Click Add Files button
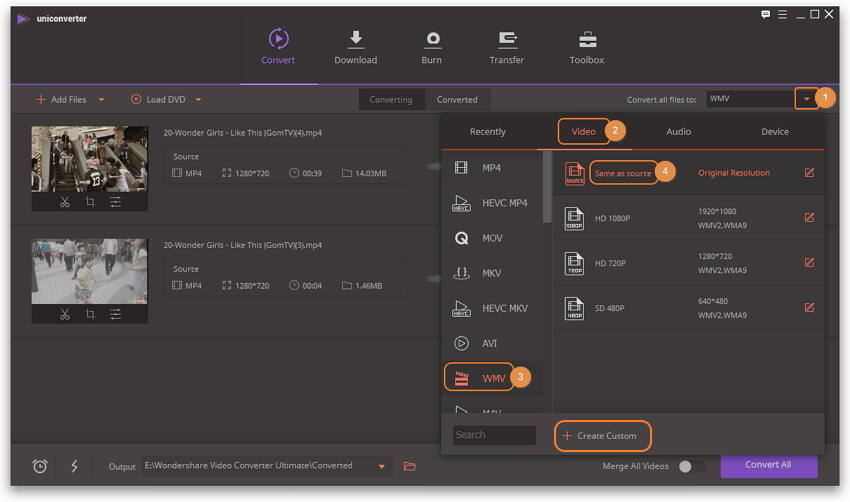Image resolution: width=850 pixels, height=502 pixels. tap(61, 100)
